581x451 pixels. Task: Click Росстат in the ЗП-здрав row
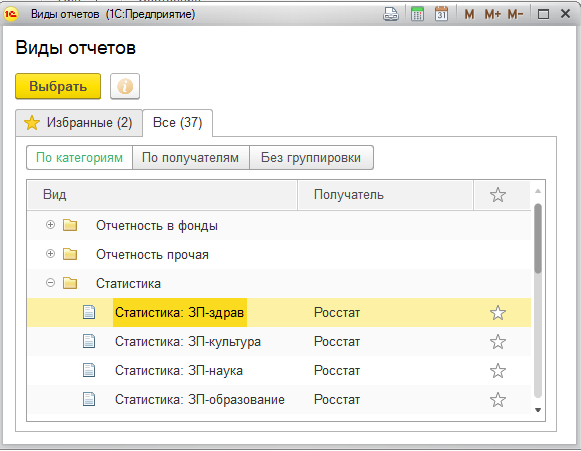click(x=337, y=312)
